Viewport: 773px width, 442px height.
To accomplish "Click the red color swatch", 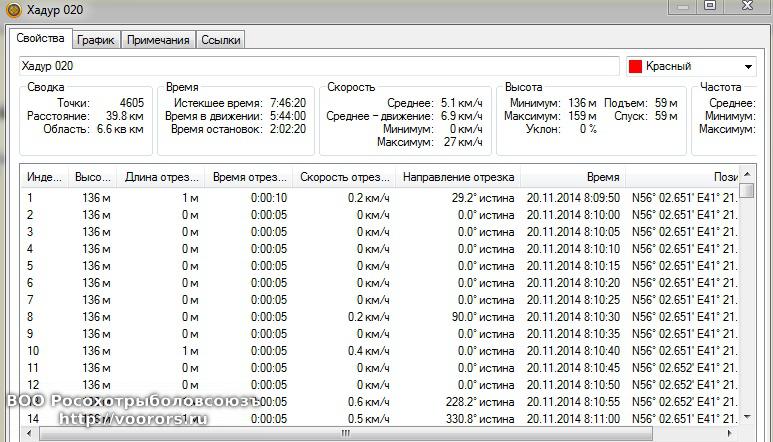I will pyautogui.click(x=634, y=67).
